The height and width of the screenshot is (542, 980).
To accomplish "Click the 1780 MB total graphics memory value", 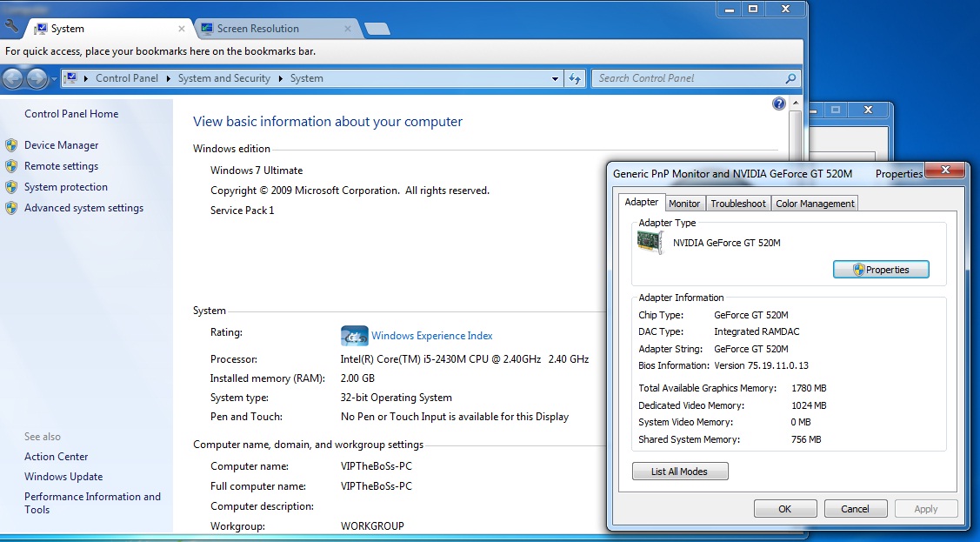I will coord(809,388).
